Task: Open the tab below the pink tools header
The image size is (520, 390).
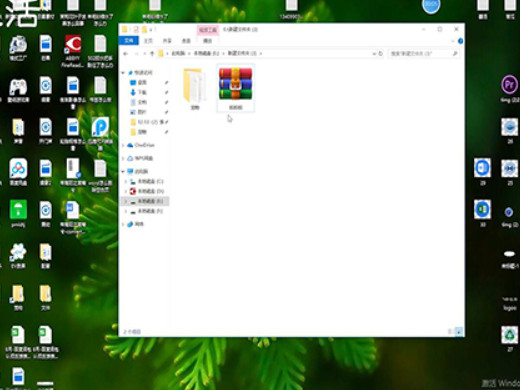Action: tap(207, 41)
